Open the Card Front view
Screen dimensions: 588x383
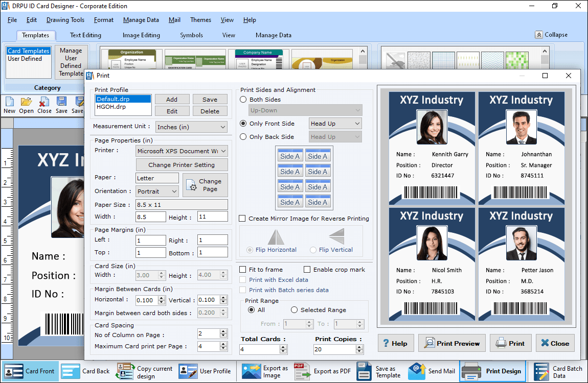coord(30,371)
